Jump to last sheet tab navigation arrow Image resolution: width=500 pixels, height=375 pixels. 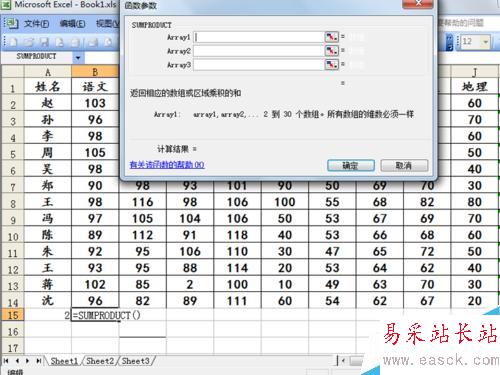tap(39, 361)
